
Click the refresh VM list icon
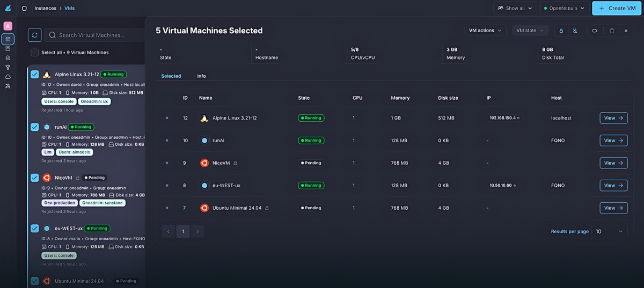click(x=34, y=35)
